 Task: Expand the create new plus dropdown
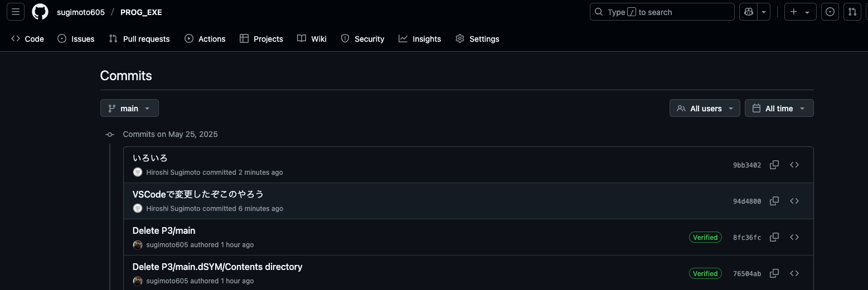pyautogui.click(x=800, y=12)
